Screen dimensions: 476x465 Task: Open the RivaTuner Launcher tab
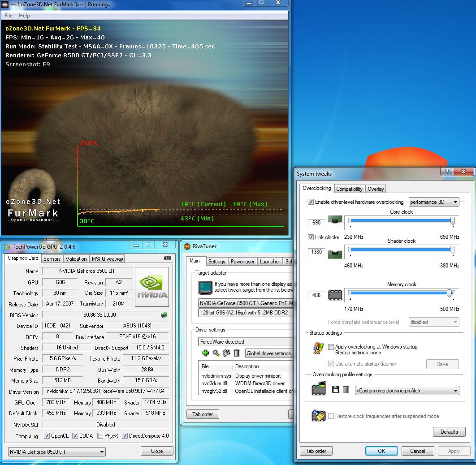(x=270, y=262)
